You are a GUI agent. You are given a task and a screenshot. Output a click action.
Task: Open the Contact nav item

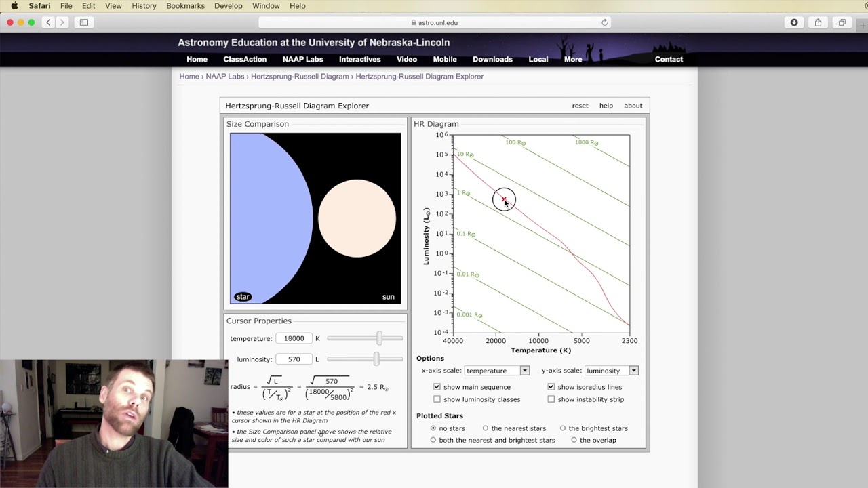[x=669, y=60]
